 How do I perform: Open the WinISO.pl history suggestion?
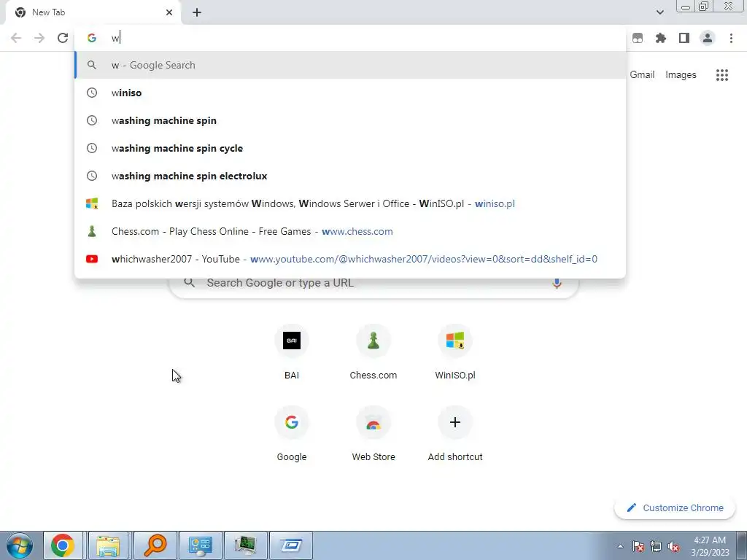350,204
